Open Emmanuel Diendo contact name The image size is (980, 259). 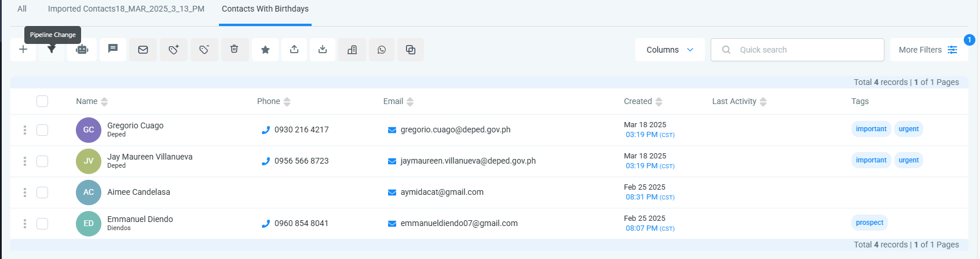140,219
